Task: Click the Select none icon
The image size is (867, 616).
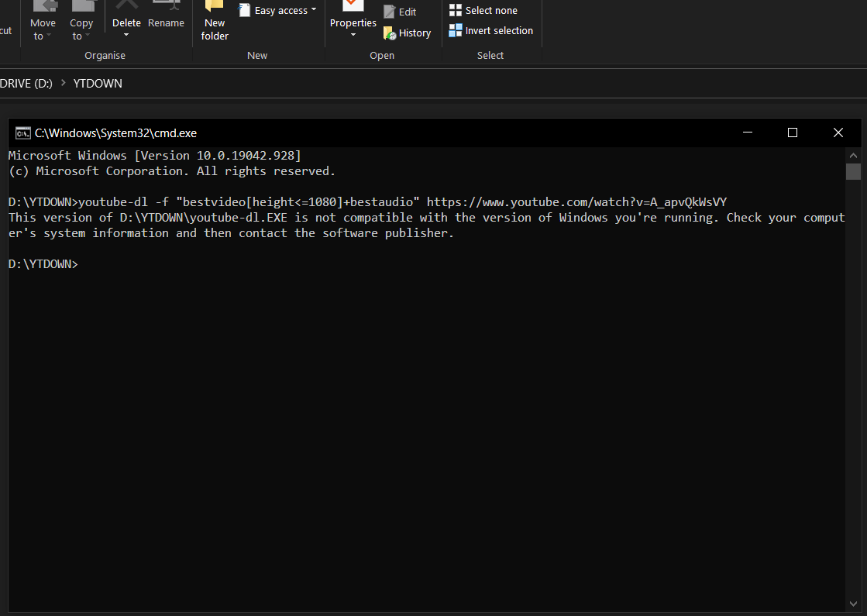Action: (x=455, y=9)
